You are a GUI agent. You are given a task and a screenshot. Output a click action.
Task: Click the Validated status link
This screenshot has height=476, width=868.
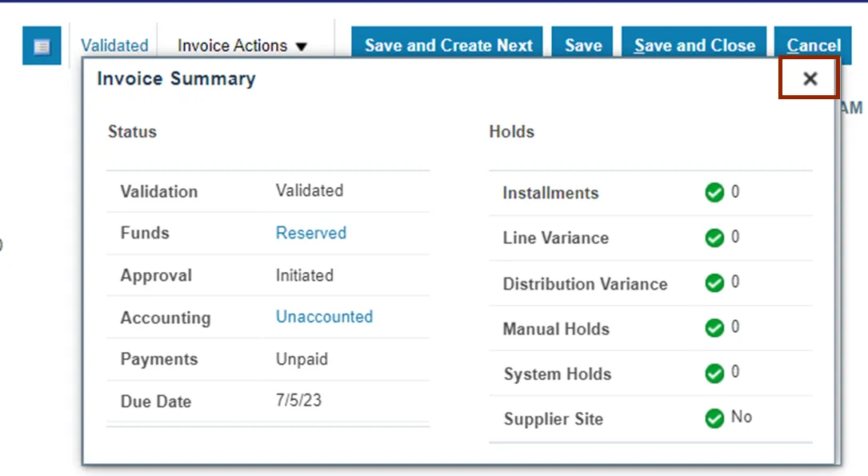pos(114,46)
